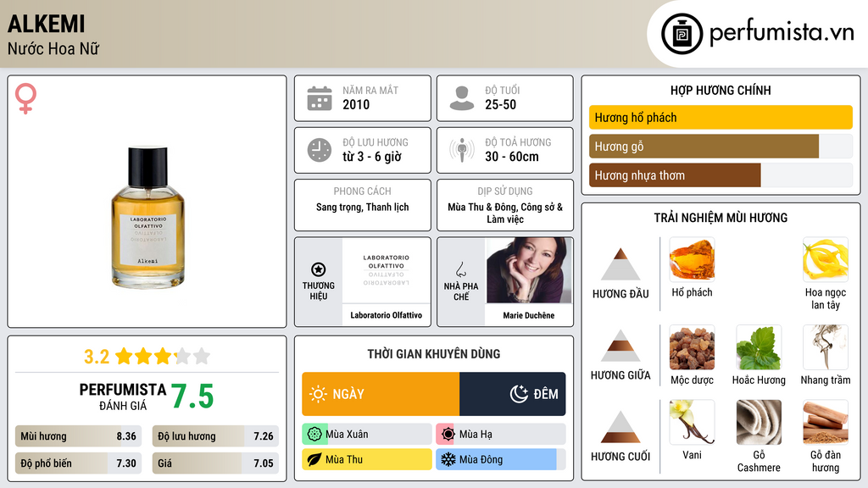Click the Mùa Xuân season bar
The height and width of the screenshot is (488, 868).
[x=367, y=435]
